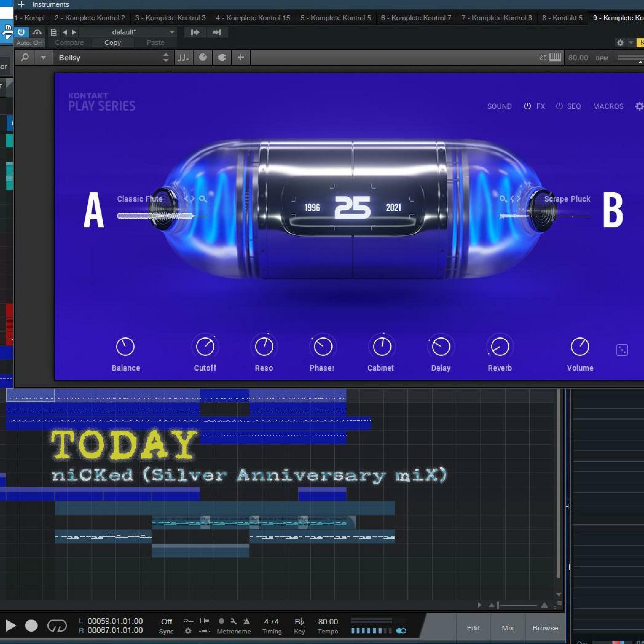Open the Browse panel
Image resolution: width=644 pixels, height=644 pixels.
click(x=545, y=628)
